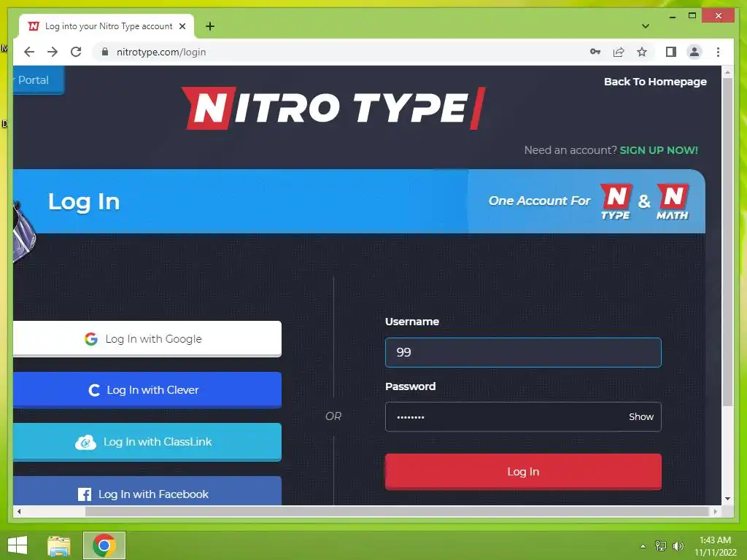Screen dimensions: 747x560
Task: Click the Nitro Type N badge
Action: coord(616,201)
